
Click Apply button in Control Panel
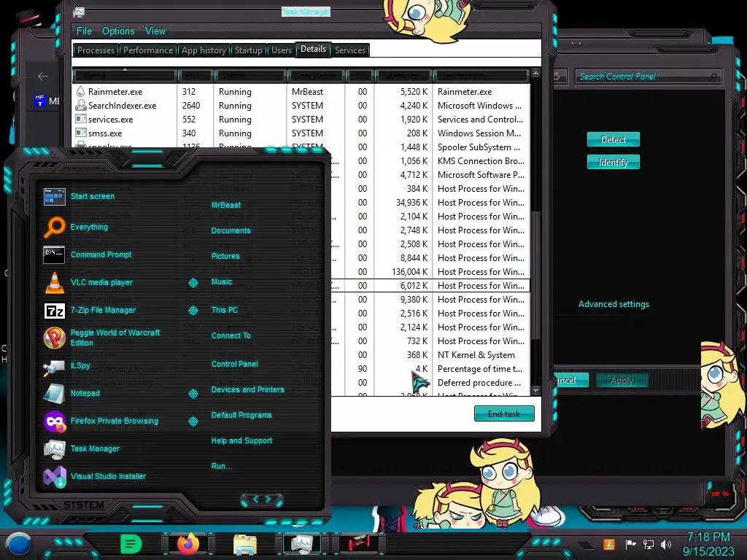622,381
